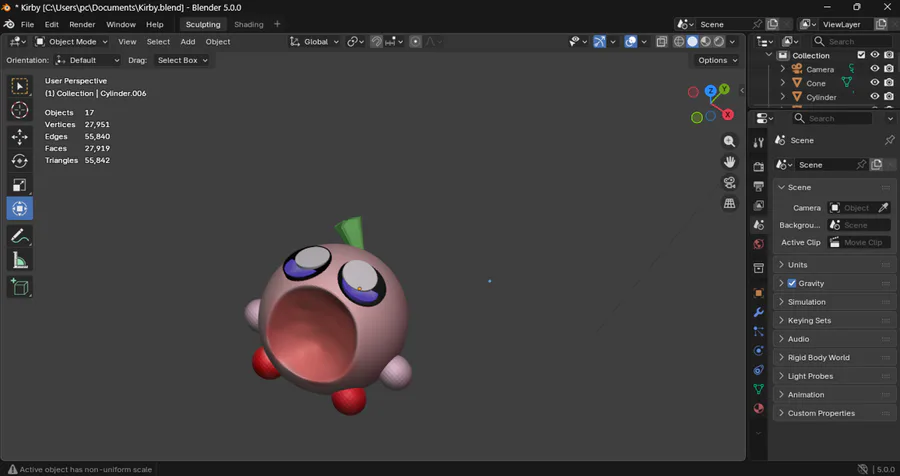Click the eyedropper beside Camera field
Image resolution: width=900 pixels, height=476 pixels.
tap(883, 208)
